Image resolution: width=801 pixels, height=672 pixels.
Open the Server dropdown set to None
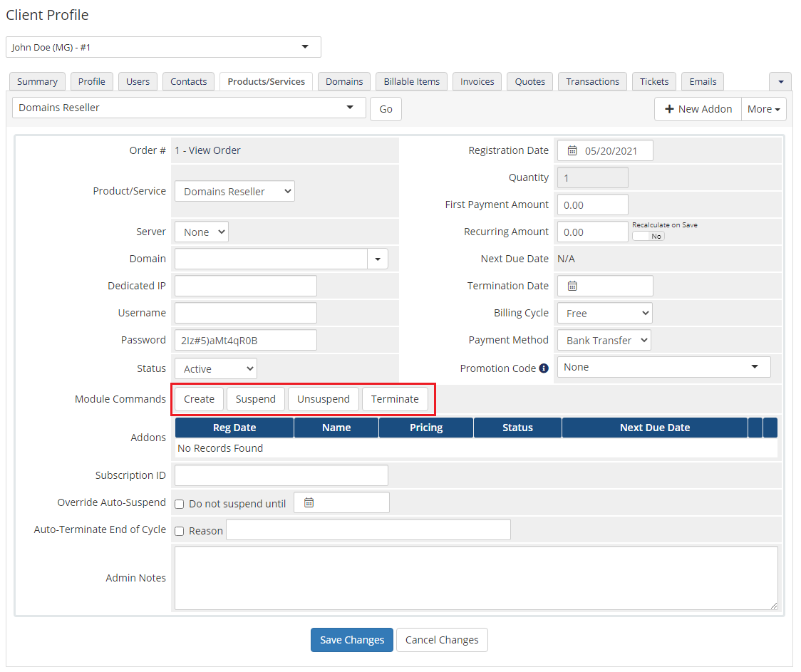201,232
